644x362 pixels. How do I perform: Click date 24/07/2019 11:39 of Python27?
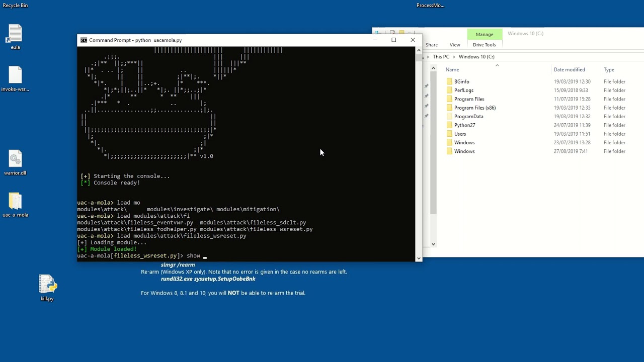(x=572, y=125)
